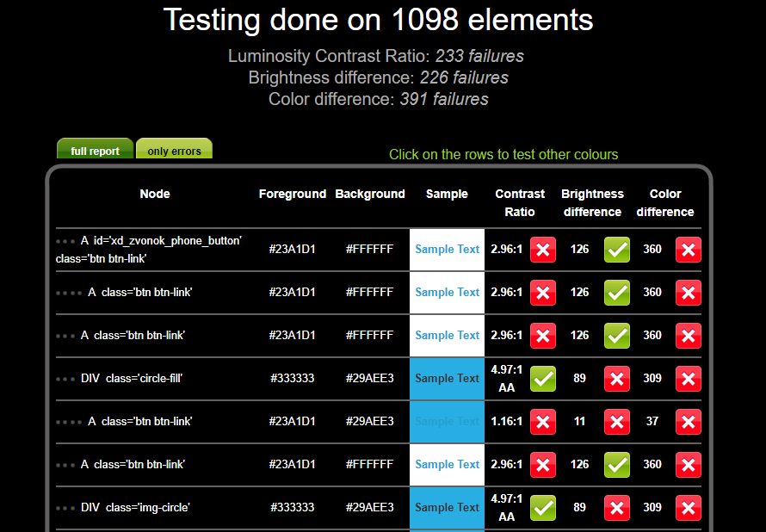
Task: Click color difference 309 in img-circle row
Action: click(652, 507)
